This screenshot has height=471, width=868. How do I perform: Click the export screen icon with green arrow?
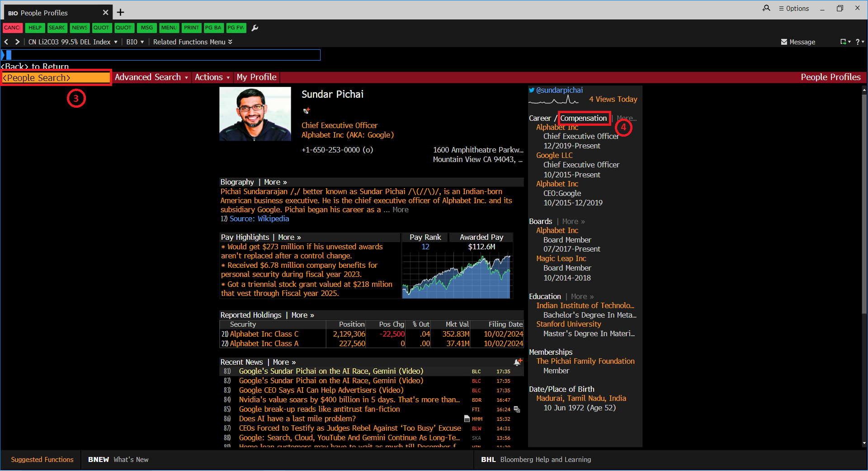844,42
